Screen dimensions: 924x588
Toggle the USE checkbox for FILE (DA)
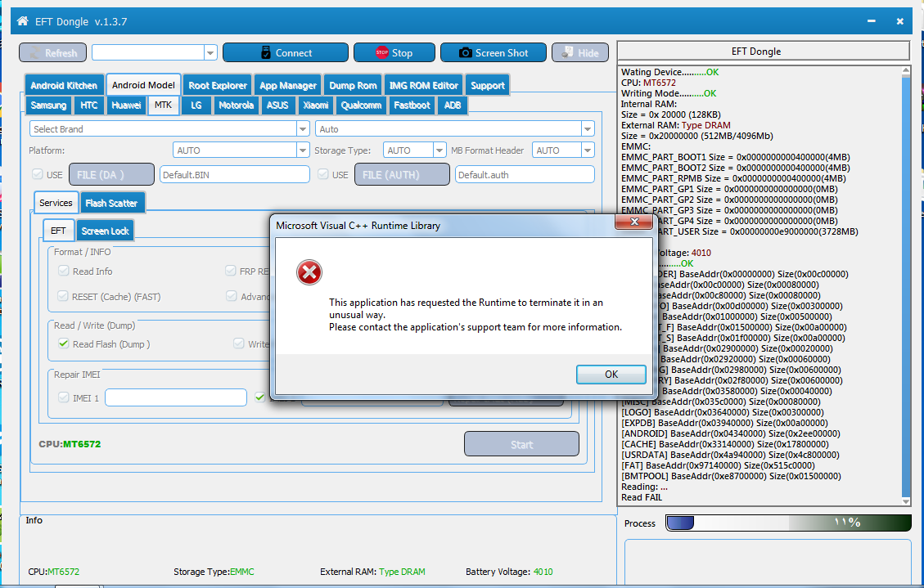pyautogui.click(x=38, y=174)
